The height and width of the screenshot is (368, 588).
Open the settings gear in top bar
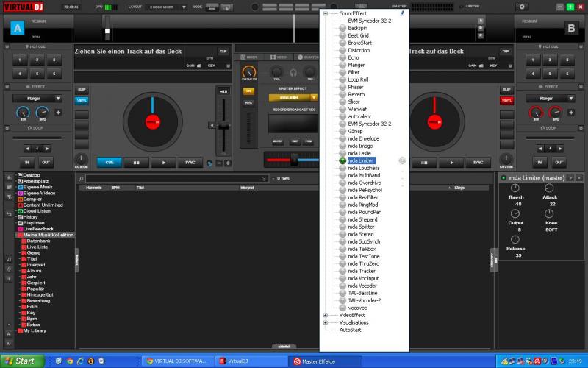(x=522, y=7)
